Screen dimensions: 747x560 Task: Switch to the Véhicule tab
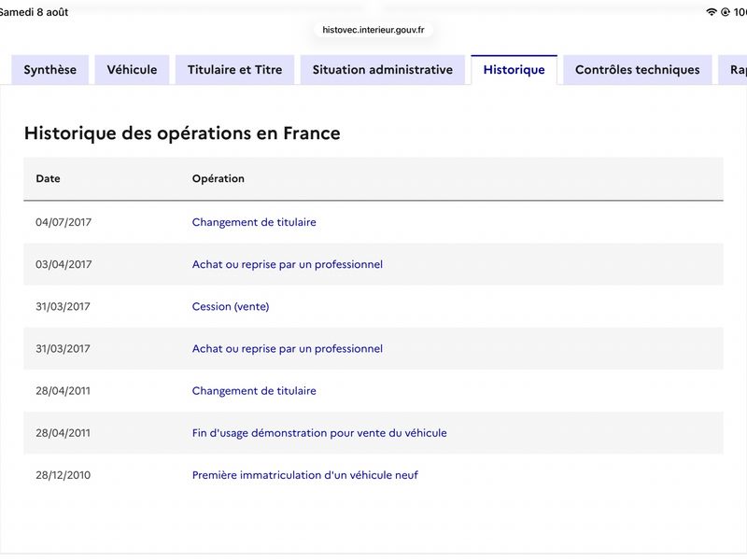tap(132, 69)
